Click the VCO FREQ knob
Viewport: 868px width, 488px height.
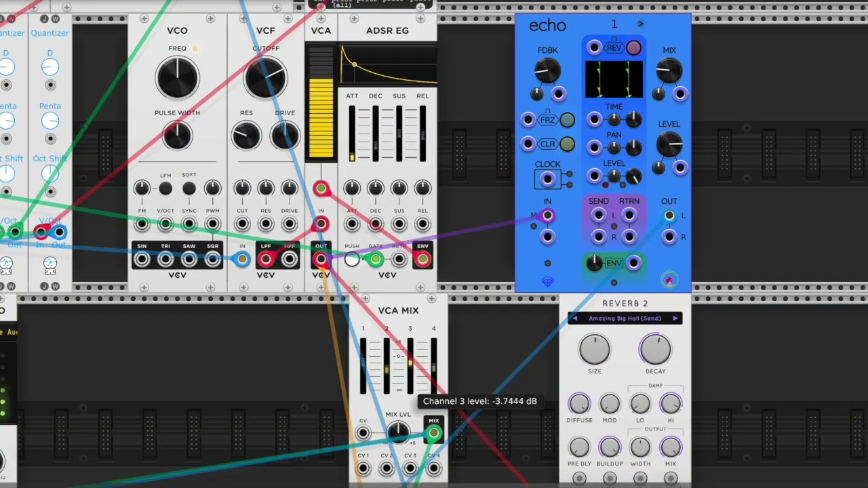point(177,77)
